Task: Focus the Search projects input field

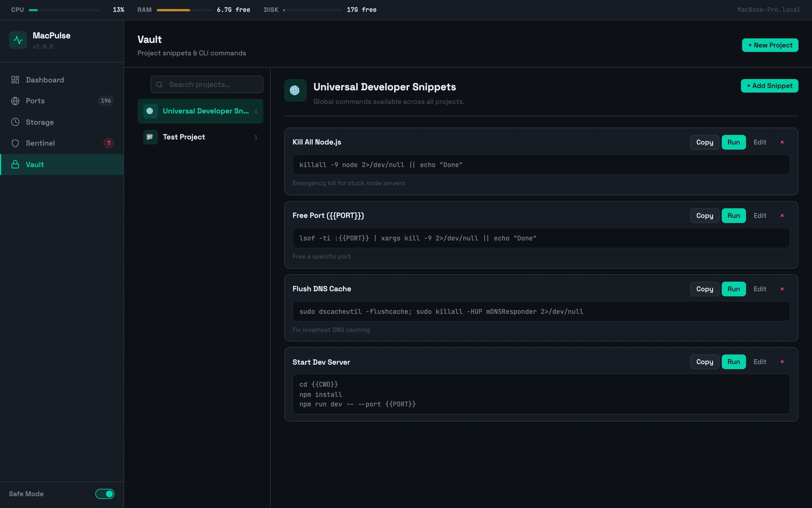Action: [x=207, y=84]
